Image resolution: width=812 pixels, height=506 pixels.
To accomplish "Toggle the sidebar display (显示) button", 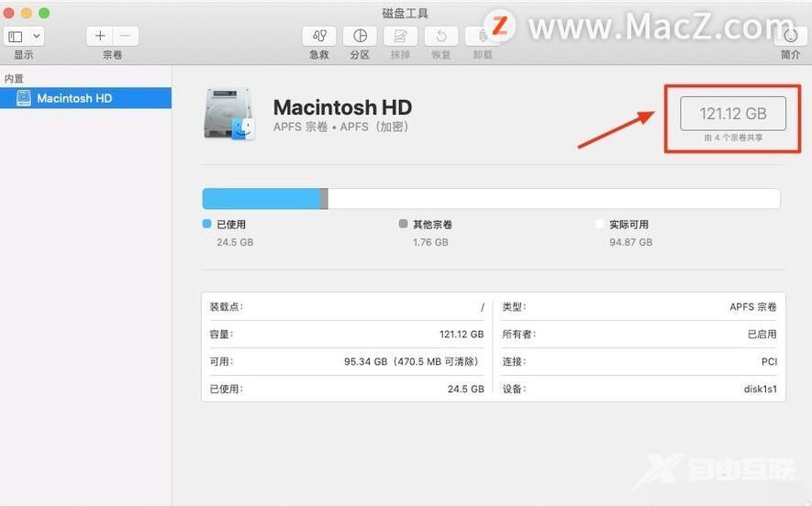I will click(16, 37).
